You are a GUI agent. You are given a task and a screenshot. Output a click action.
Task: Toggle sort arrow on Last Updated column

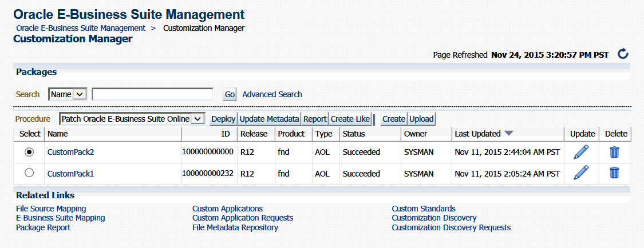click(509, 134)
